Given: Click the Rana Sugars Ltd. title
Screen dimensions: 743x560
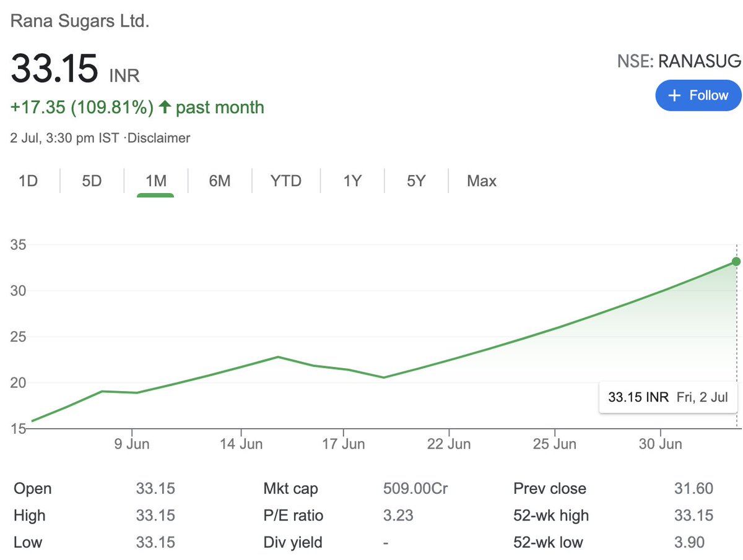Looking at the screenshot, I should pos(80,21).
